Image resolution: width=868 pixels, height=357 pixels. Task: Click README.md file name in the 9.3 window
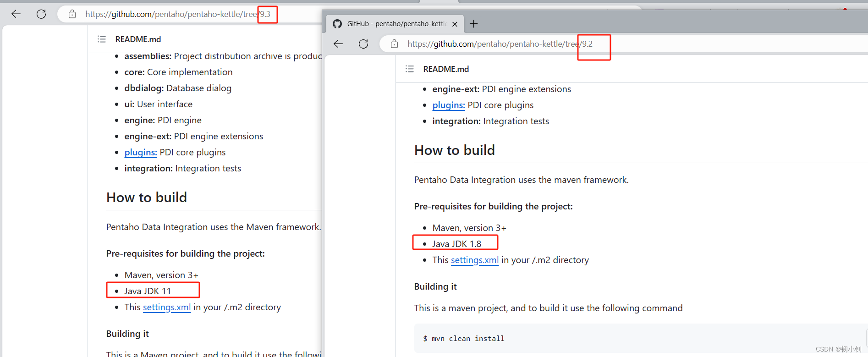138,39
